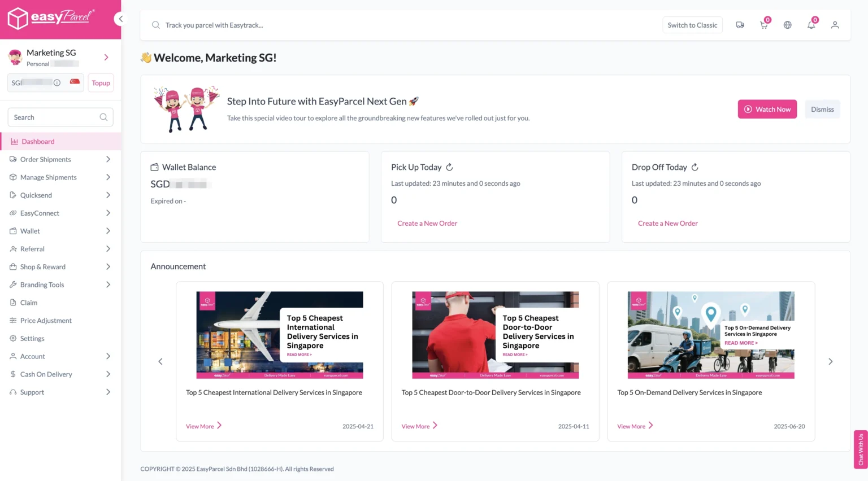
Task: Open the shopping cart icon
Action: pos(763,25)
